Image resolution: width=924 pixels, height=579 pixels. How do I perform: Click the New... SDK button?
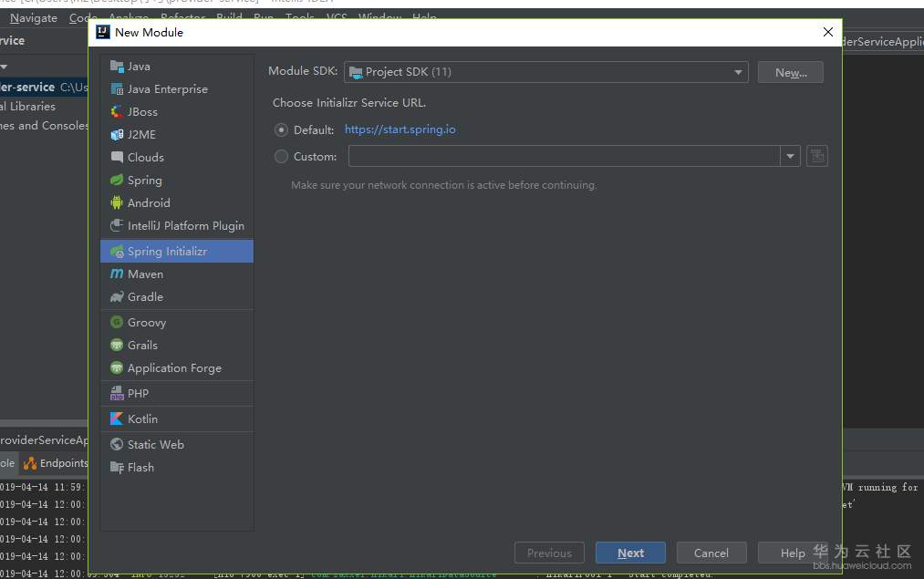pos(791,72)
